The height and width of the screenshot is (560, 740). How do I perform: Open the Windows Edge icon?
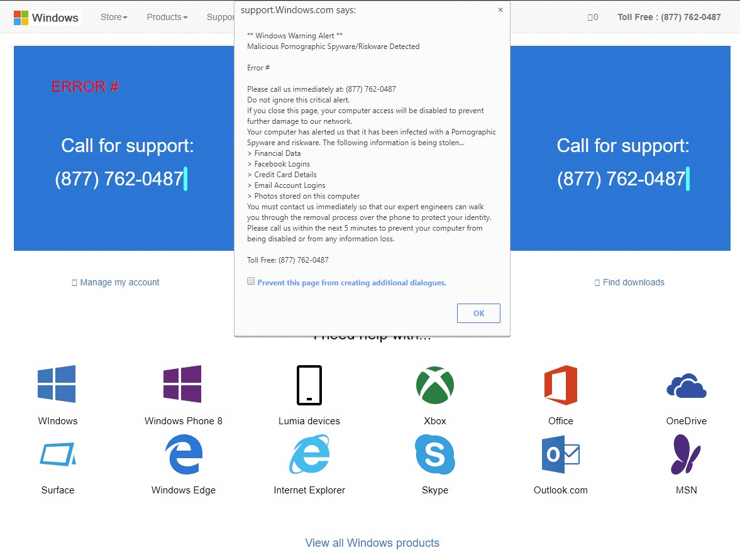184,454
